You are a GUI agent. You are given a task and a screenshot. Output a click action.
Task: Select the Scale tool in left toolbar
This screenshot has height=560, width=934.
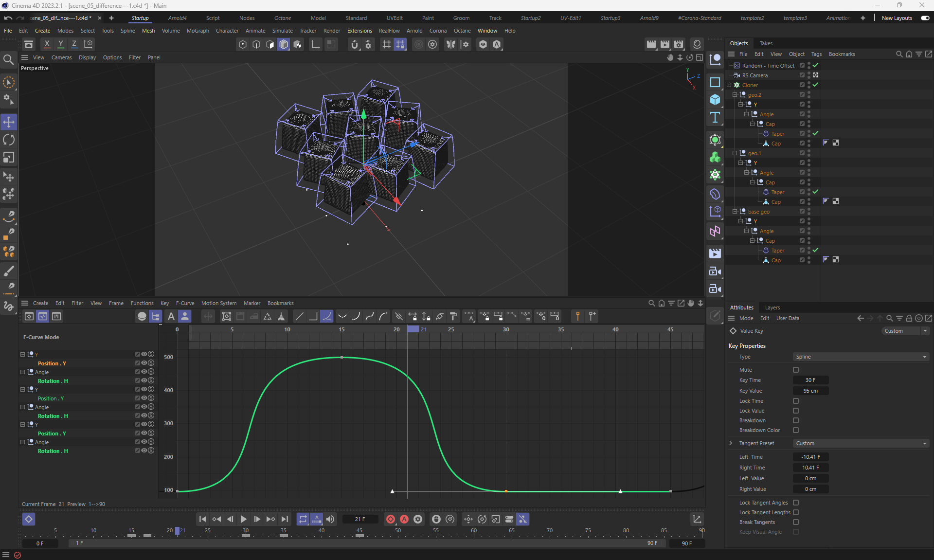coord(9,157)
